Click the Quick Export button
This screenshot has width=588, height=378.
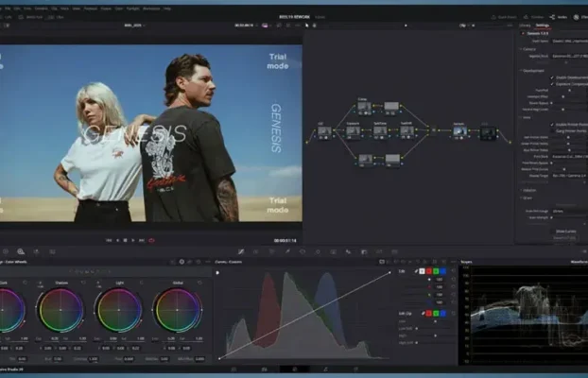click(x=504, y=17)
